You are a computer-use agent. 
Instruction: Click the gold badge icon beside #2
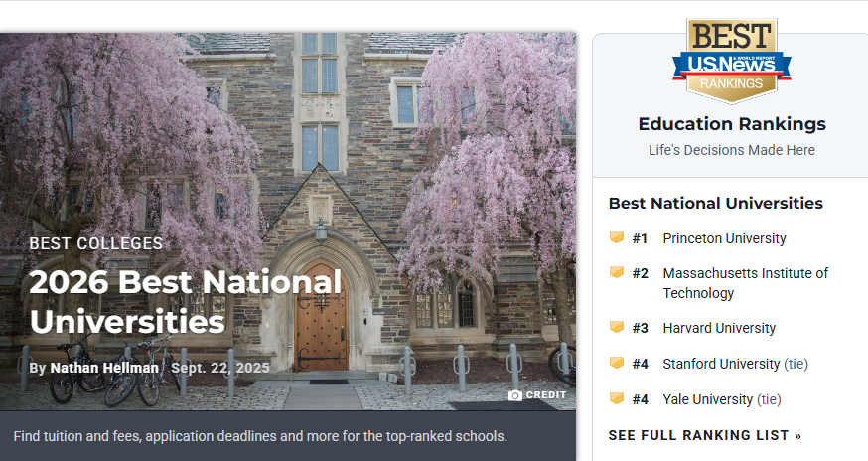pyautogui.click(x=616, y=273)
